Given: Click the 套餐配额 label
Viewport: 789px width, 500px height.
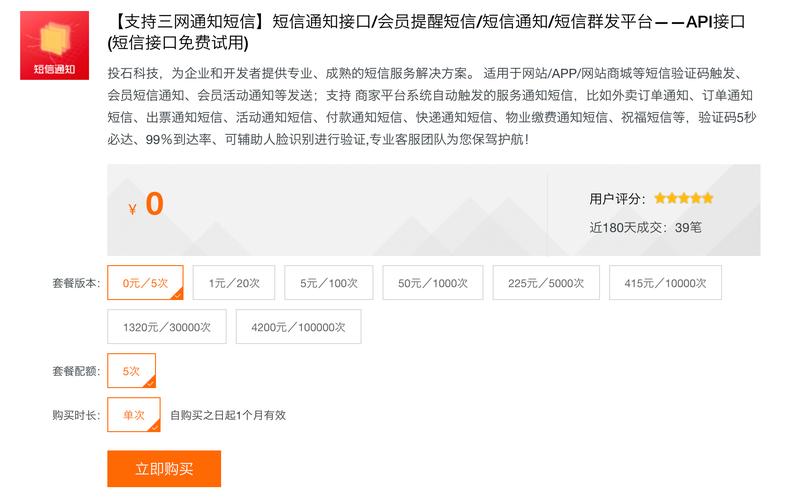Looking at the screenshot, I should coord(76,371).
